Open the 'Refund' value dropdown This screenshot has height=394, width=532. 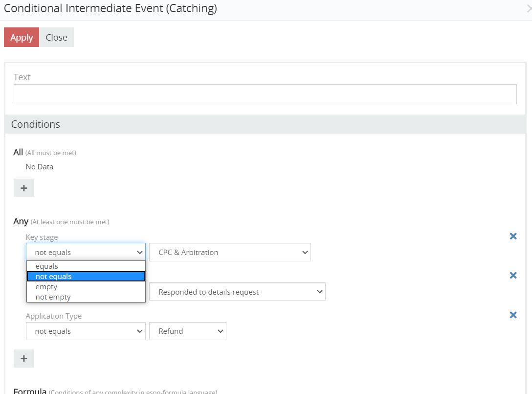187,331
